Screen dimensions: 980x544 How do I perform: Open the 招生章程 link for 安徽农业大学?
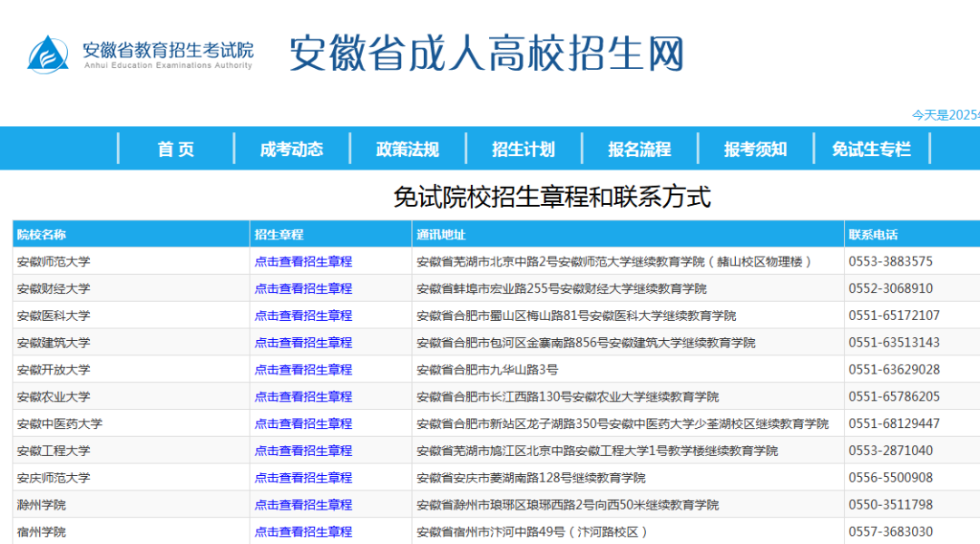point(303,396)
